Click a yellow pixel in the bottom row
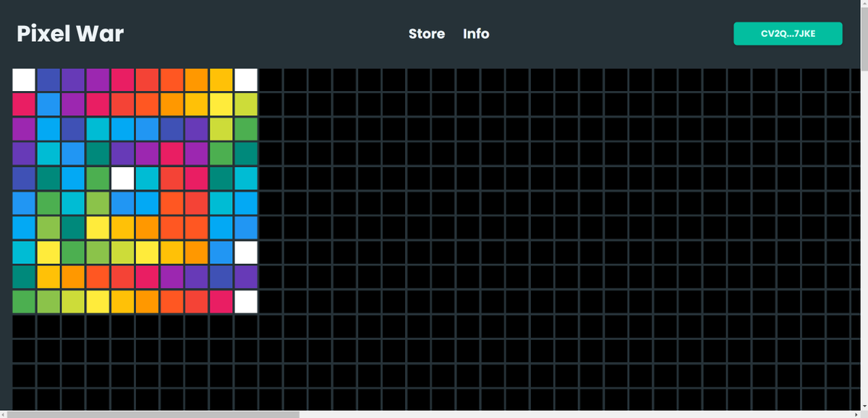 point(98,302)
